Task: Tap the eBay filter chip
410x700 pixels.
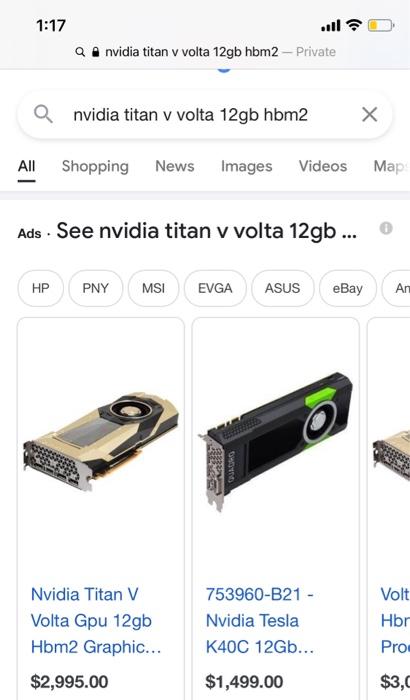Action: coord(347,288)
